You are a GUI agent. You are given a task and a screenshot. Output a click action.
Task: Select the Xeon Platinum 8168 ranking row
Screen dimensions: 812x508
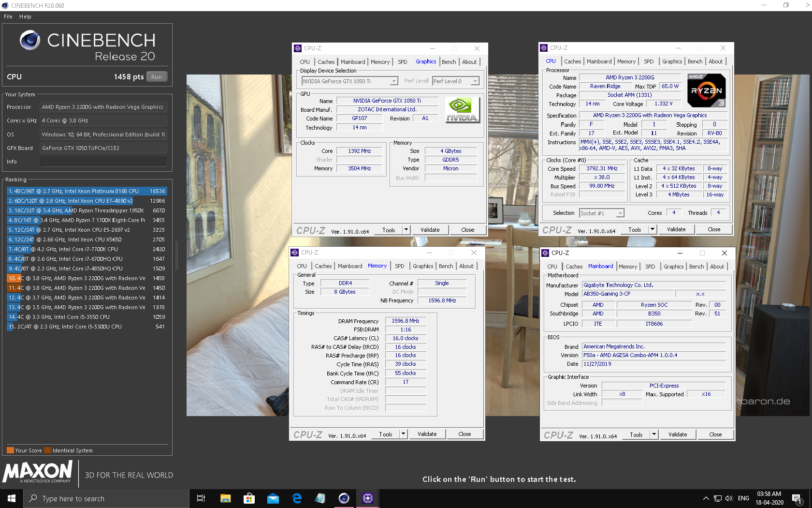[87, 191]
